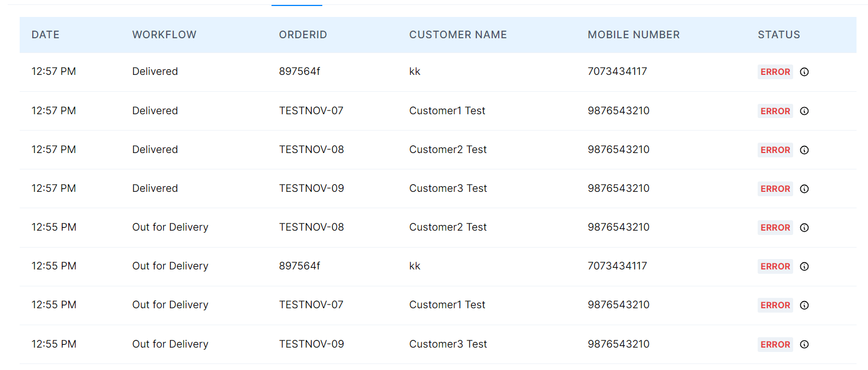The image size is (868, 370).
Task: View info icon on TESTNOV-09 Out for Delivery
Action: pyautogui.click(x=804, y=344)
